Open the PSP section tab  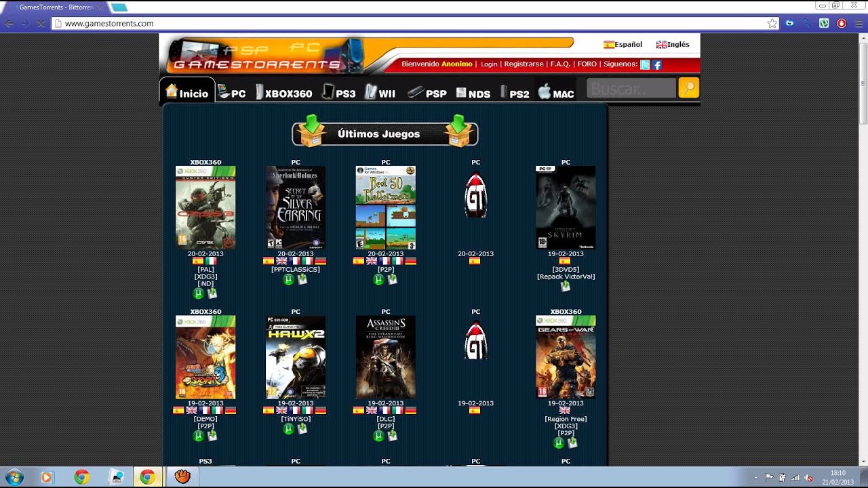click(427, 92)
